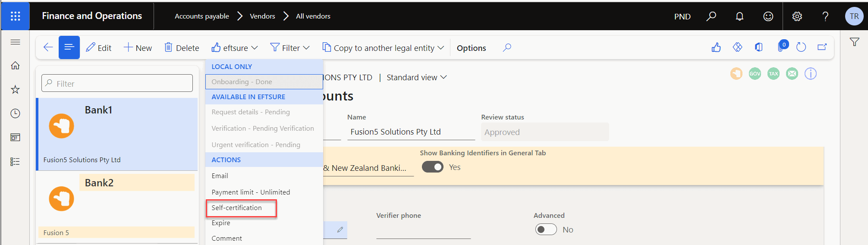
Task: Click the Edit button
Action: (x=99, y=47)
